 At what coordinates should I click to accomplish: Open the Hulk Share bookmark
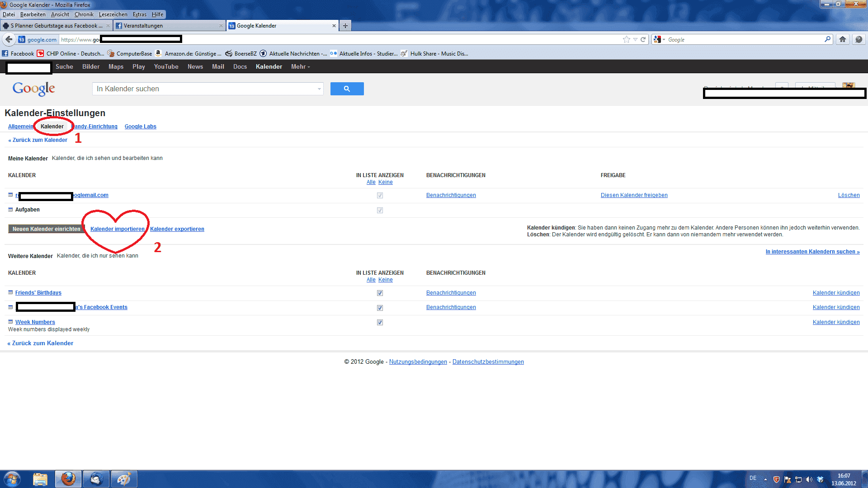tap(434, 53)
